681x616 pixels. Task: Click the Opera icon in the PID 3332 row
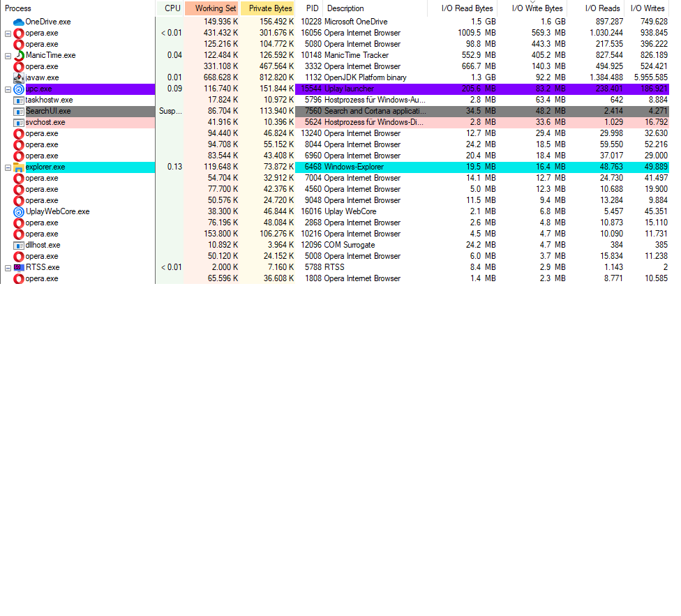[x=19, y=66]
